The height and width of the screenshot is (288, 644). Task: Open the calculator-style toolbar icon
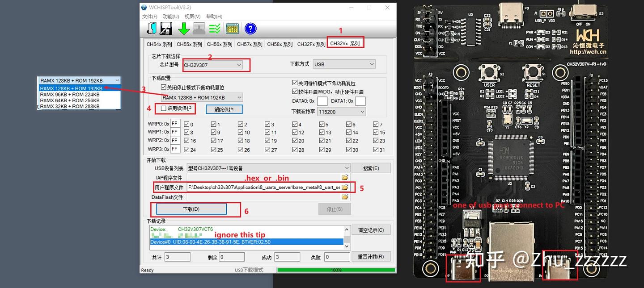point(233,28)
